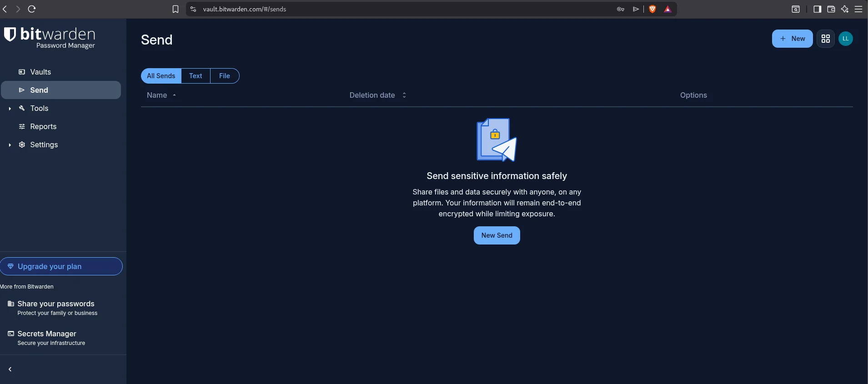Click the site information icon

193,9
